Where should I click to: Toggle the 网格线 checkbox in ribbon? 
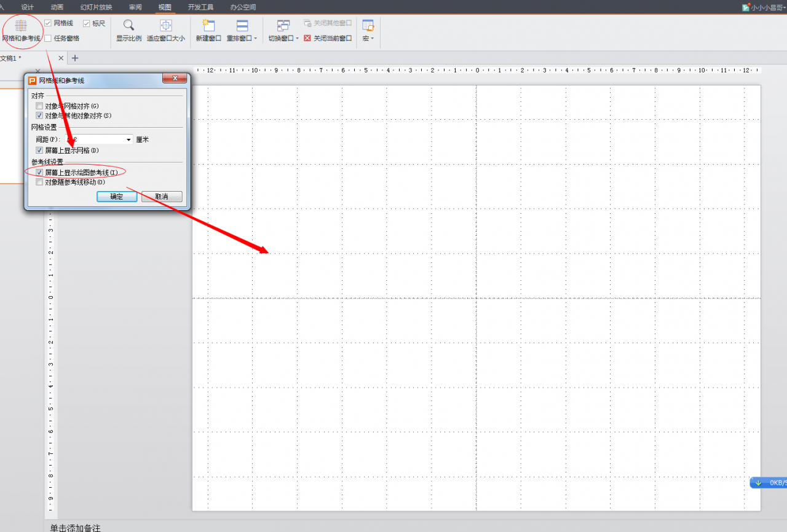pyautogui.click(x=48, y=23)
